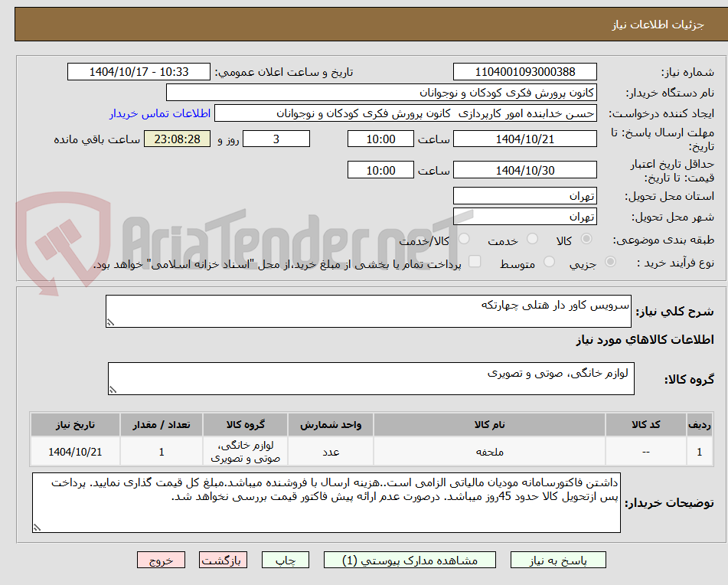Click the announcement date field 1404/10/17 - 10:33
Viewport: 728px width, 585px height.
[x=139, y=72]
